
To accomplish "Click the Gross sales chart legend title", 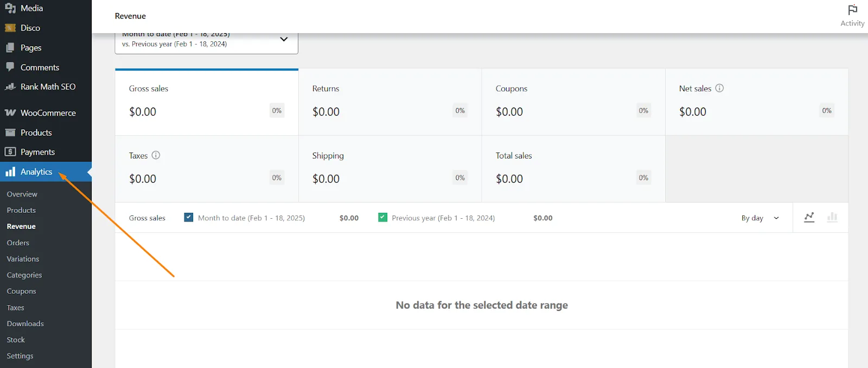I will (147, 218).
